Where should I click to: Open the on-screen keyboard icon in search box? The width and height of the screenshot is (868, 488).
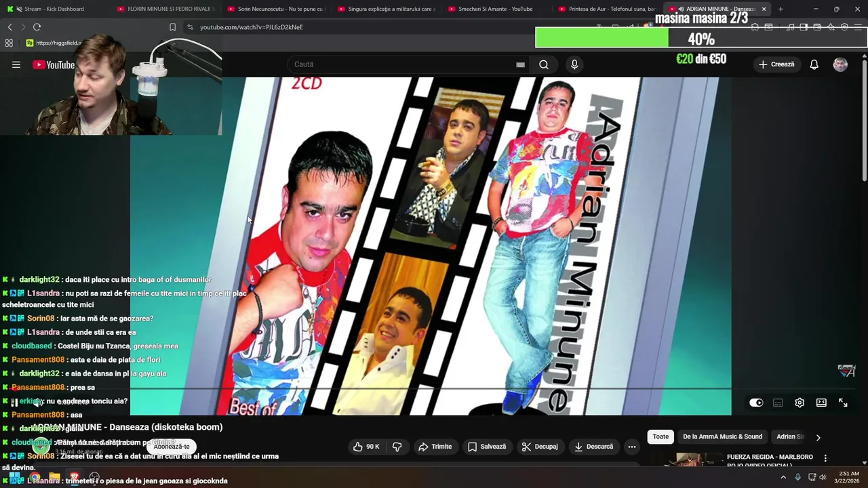(520, 64)
